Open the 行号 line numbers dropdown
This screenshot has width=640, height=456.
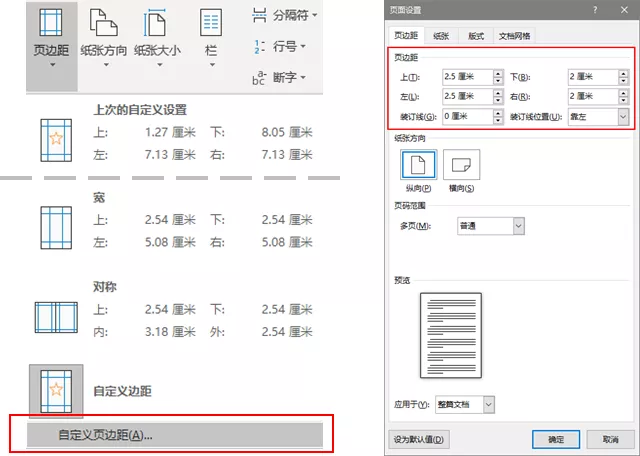pyautogui.click(x=279, y=47)
